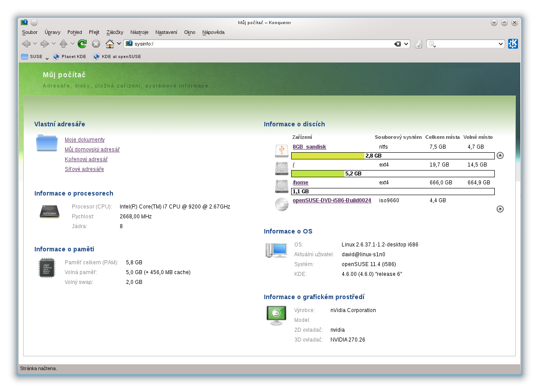Open the openSUSE-DVD-i586-Build0024 link
This screenshot has width=539, height=392.
pyautogui.click(x=332, y=200)
